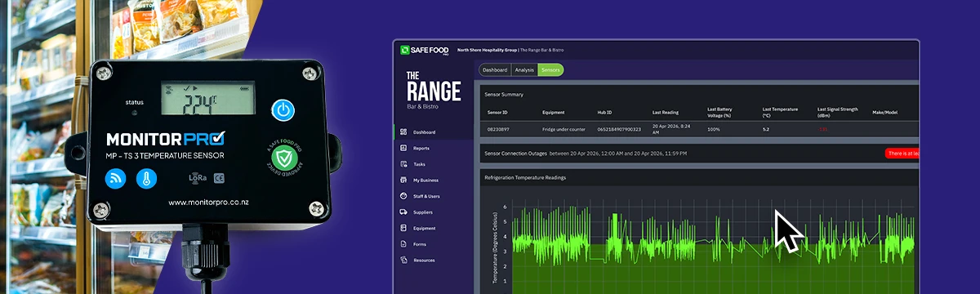Image resolution: width=980 pixels, height=294 pixels.
Task: Click the '20 Apr 2026, 8:24 AM' reading
Action: tap(670, 129)
